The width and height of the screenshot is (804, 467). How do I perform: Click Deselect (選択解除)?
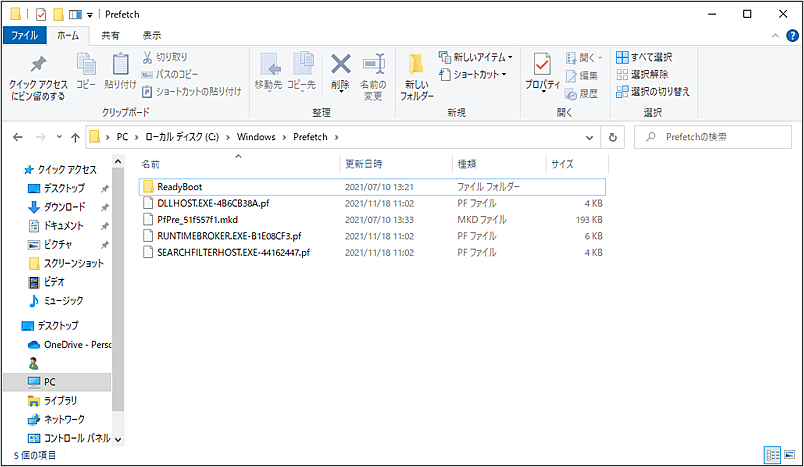(x=642, y=74)
